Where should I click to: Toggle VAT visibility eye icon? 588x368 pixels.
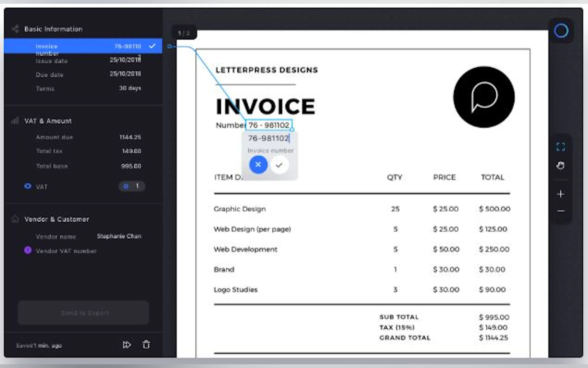(x=28, y=186)
